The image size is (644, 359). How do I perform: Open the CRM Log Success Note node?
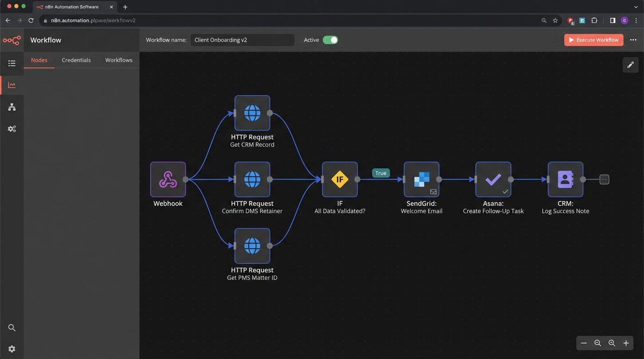click(x=565, y=179)
